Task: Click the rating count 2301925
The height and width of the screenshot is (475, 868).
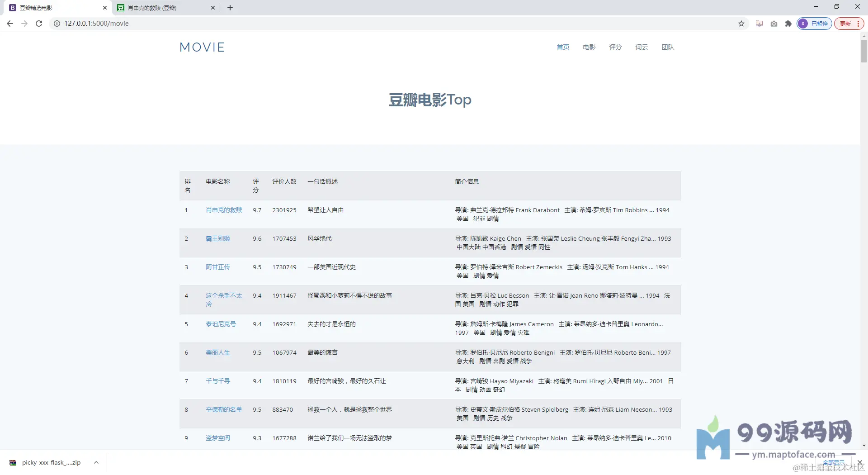Action: 284,210
